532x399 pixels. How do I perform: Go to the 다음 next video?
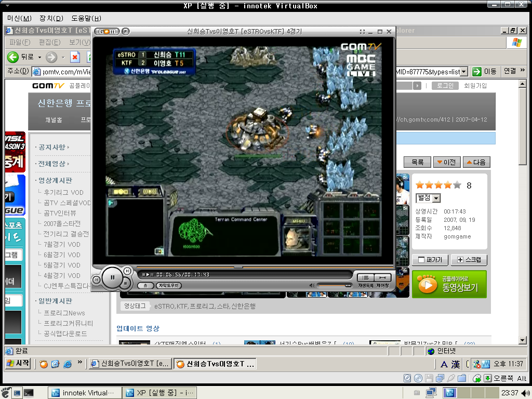point(477,162)
